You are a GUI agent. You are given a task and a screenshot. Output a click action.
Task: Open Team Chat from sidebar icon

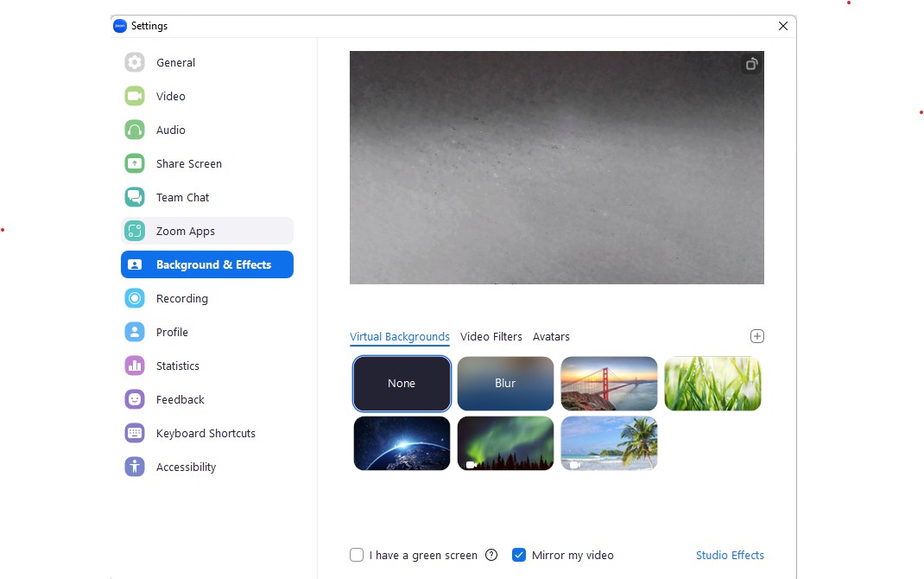[x=134, y=197]
